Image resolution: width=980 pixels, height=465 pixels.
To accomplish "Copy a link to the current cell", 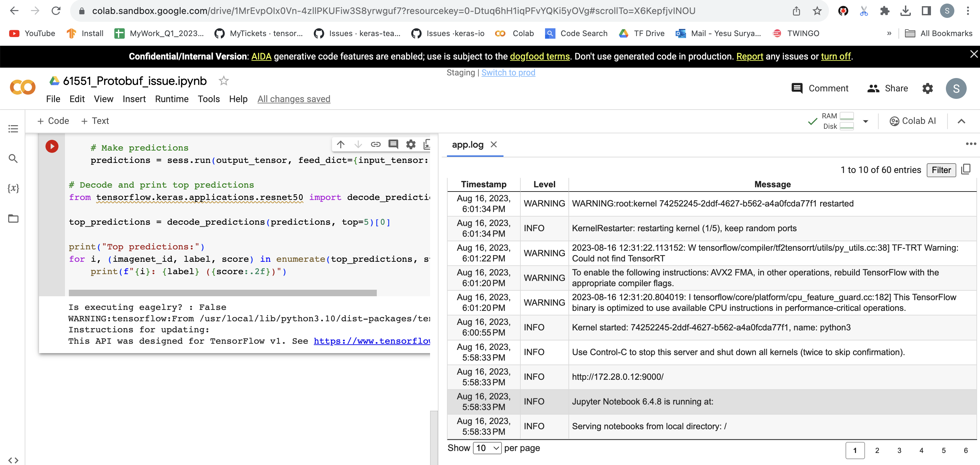I will pyautogui.click(x=376, y=144).
